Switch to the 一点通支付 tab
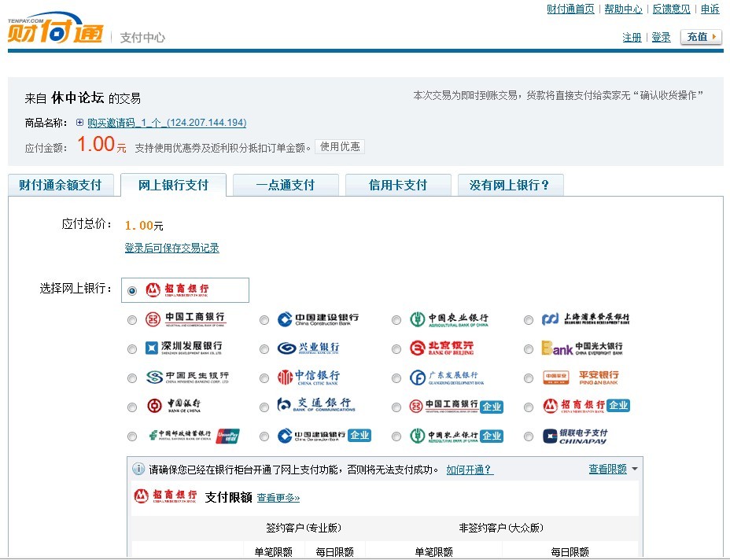Image resolution: width=730 pixels, height=560 pixels. pyautogui.click(x=286, y=186)
